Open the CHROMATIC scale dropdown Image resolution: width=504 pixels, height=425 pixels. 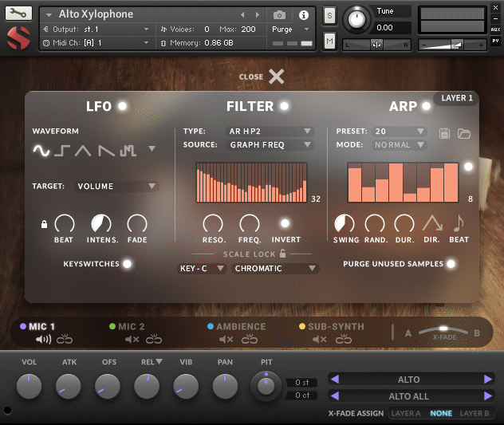coord(275,269)
